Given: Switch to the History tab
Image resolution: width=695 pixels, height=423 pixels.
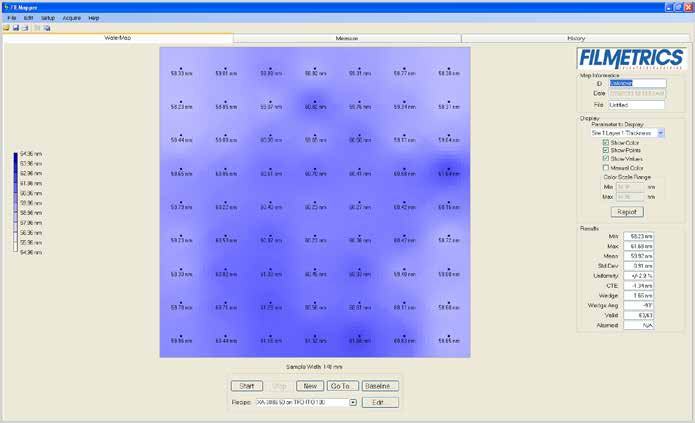Looking at the screenshot, I should [577, 38].
